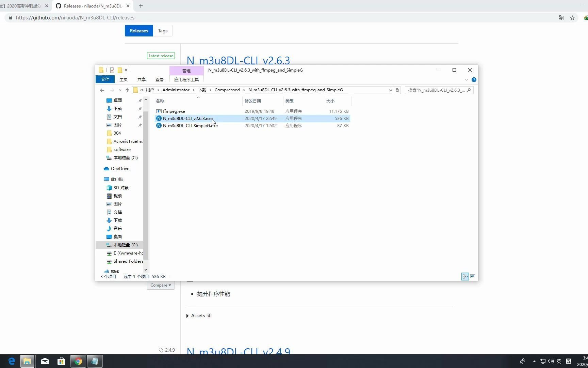Switch to large icons view layout
588x368 pixels.
pyautogui.click(x=473, y=276)
